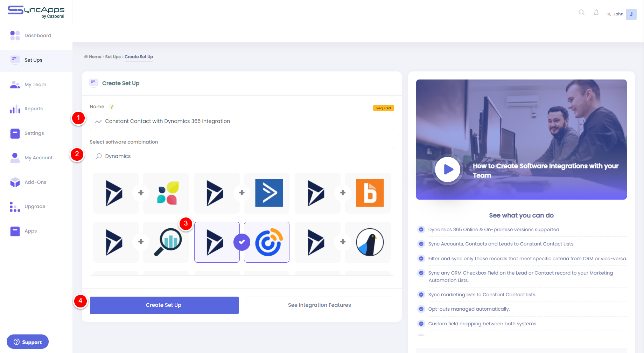Select Dynamics tile paired with orange b app
The width and height of the screenshot is (644, 353).
tap(318, 193)
